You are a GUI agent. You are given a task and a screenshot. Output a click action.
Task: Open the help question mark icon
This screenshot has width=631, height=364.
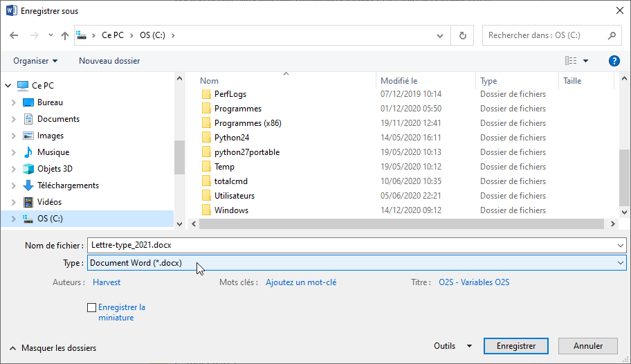[614, 61]
